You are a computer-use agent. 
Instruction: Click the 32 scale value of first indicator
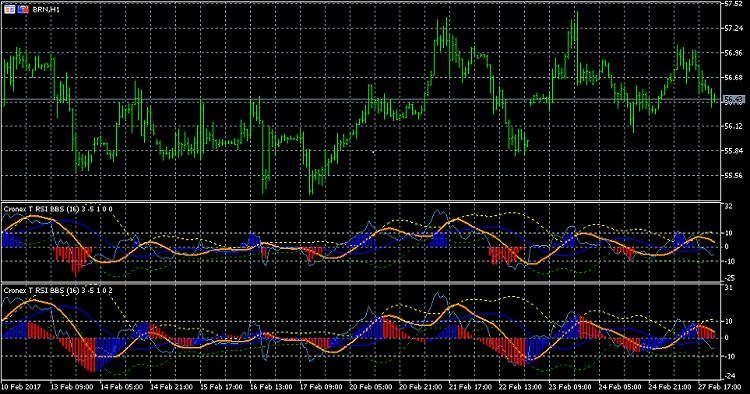tap(729, 207)
